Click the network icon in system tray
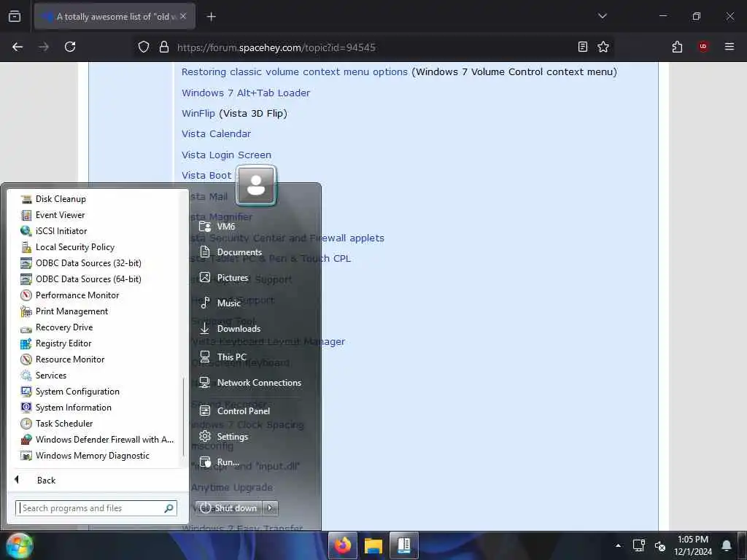The height and width of the screenshot is (560, 747). 638,545
